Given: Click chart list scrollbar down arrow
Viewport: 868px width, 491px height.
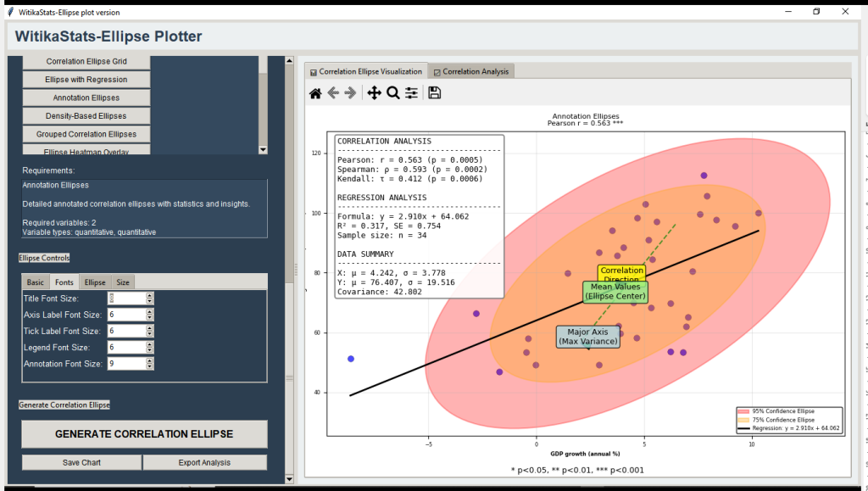Looking at the screenshot, I should pyautogui.click(x=263, y=149).
